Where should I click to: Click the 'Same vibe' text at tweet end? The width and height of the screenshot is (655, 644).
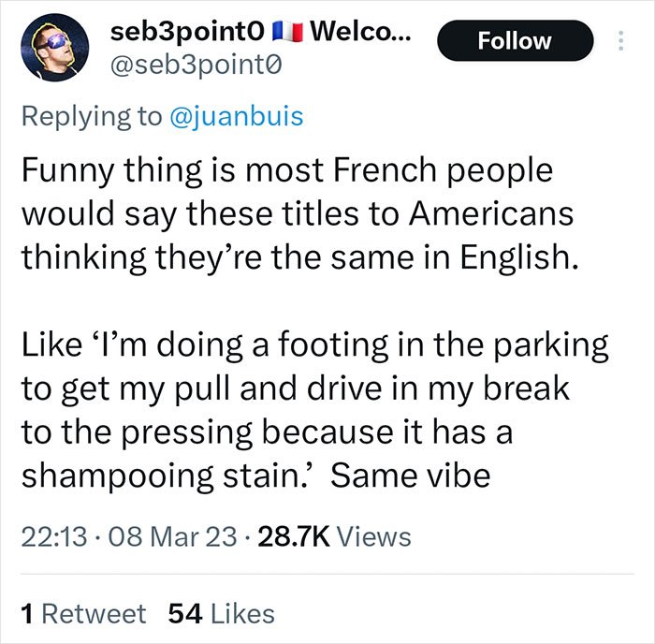(x=410, y=476)
